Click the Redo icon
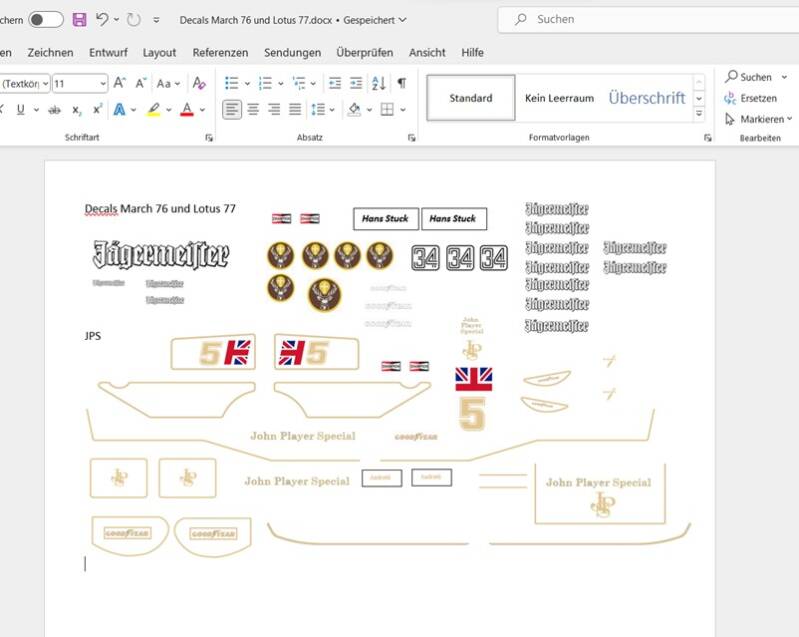This screenshot has width=799, height=637. [134, 20]
